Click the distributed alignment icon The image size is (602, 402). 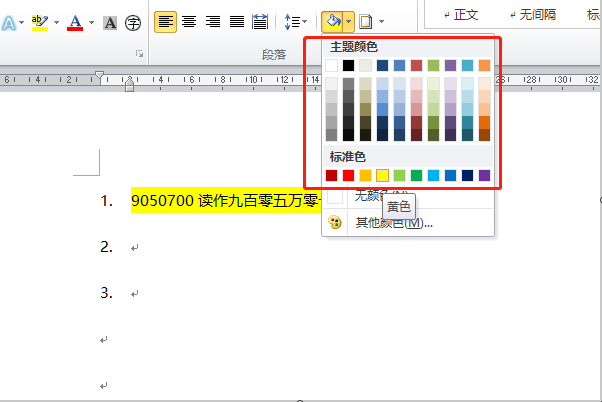[260, 22]
